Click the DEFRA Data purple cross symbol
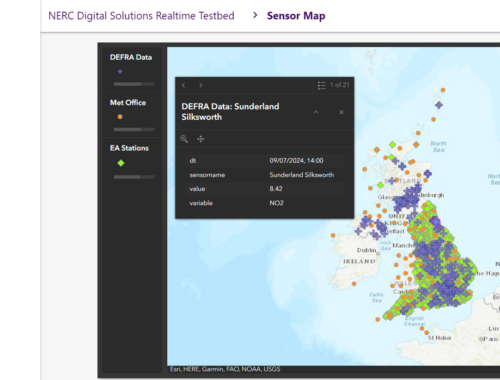Viewport: 500px width, 380px height. point(120,71)
